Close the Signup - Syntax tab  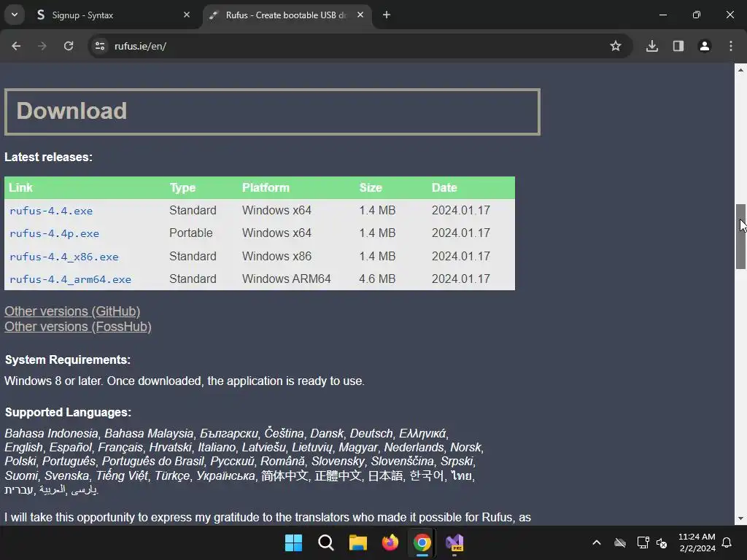(186, 15)
